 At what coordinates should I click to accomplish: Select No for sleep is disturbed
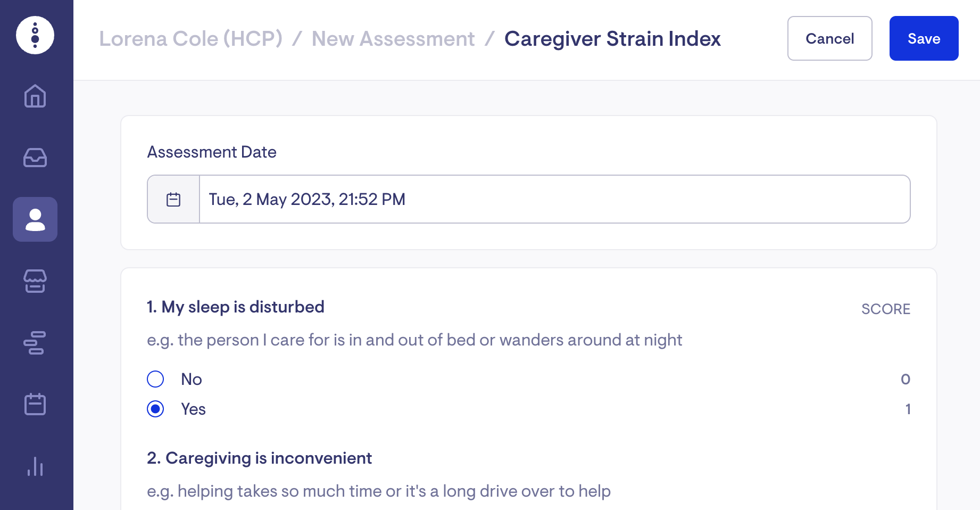pyautogui.click(x=155, y=379)
